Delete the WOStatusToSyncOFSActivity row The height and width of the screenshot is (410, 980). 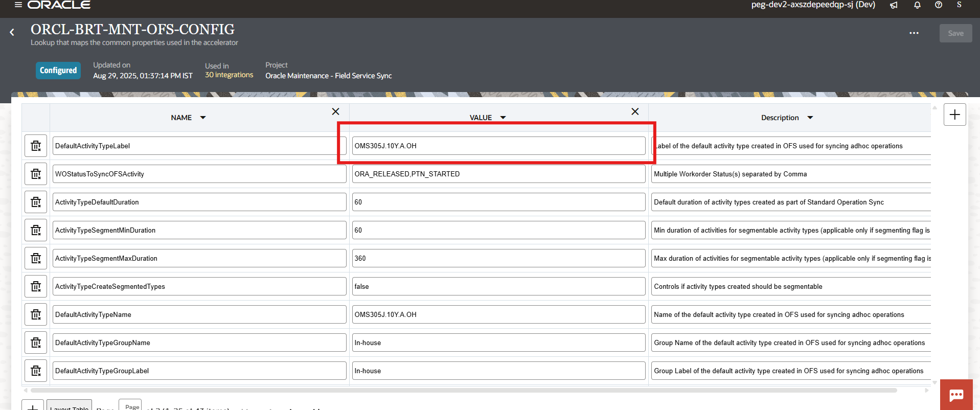click(x=36, y=174)
